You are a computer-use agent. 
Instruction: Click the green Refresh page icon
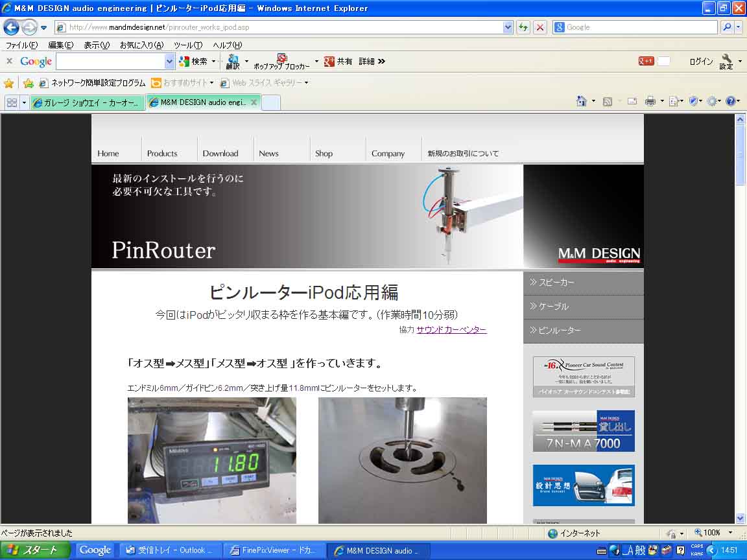click(x=523, y=27)
